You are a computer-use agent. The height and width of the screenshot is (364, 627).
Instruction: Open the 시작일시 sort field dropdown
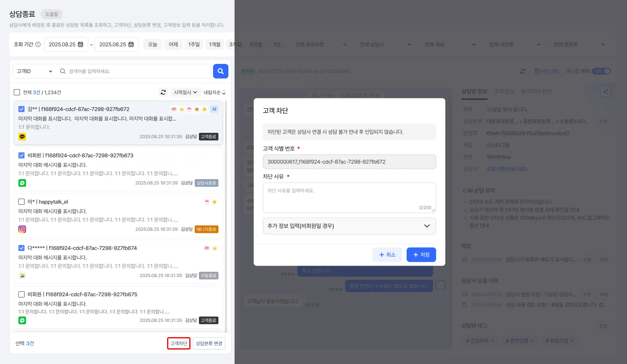[185, 92]
